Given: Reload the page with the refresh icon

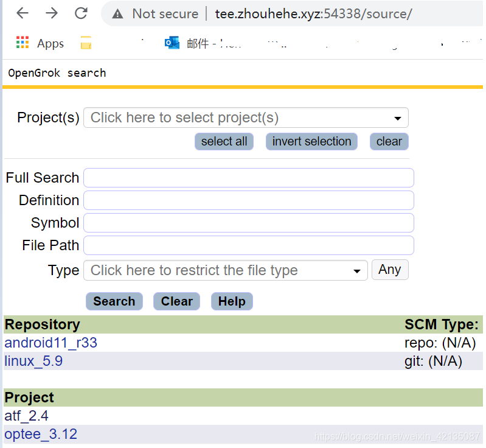Looking at the screenshot, I should coord(82,13).
